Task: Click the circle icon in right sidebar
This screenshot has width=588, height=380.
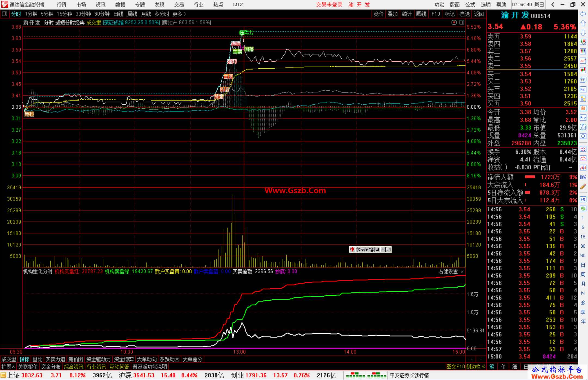Action: coord(583,136)
